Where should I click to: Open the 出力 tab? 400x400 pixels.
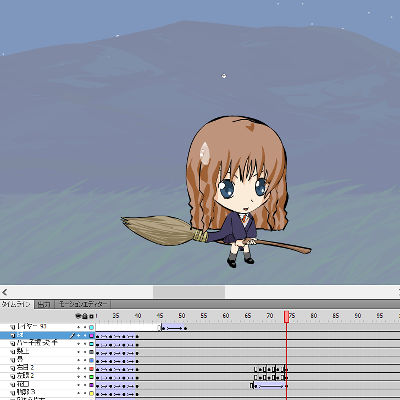[x=44, y=304]
